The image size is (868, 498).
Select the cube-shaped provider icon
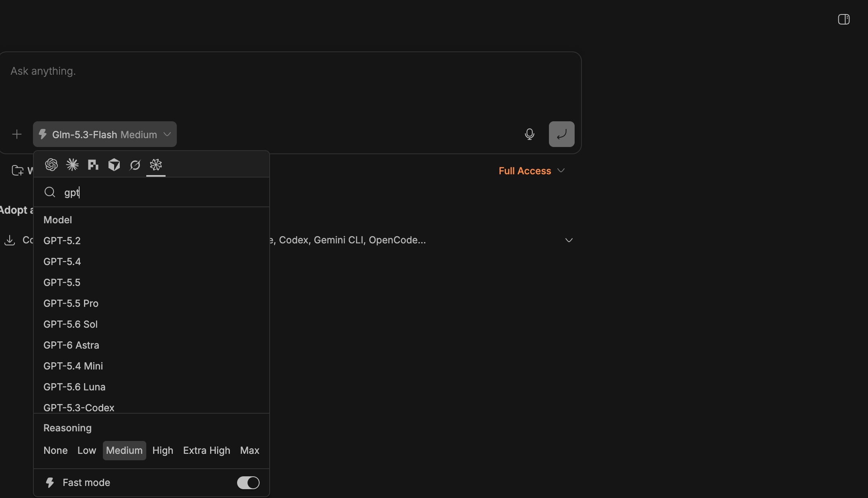point(114,165)
